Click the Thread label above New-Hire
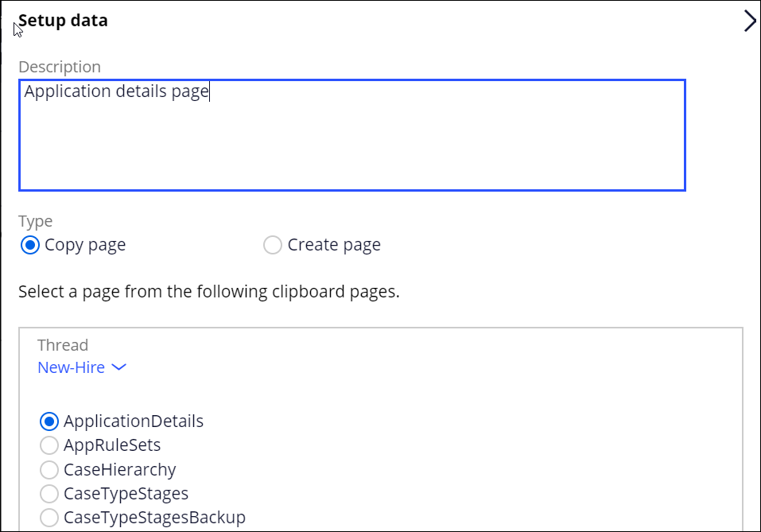The image size is (761, 532). (63, 345)
